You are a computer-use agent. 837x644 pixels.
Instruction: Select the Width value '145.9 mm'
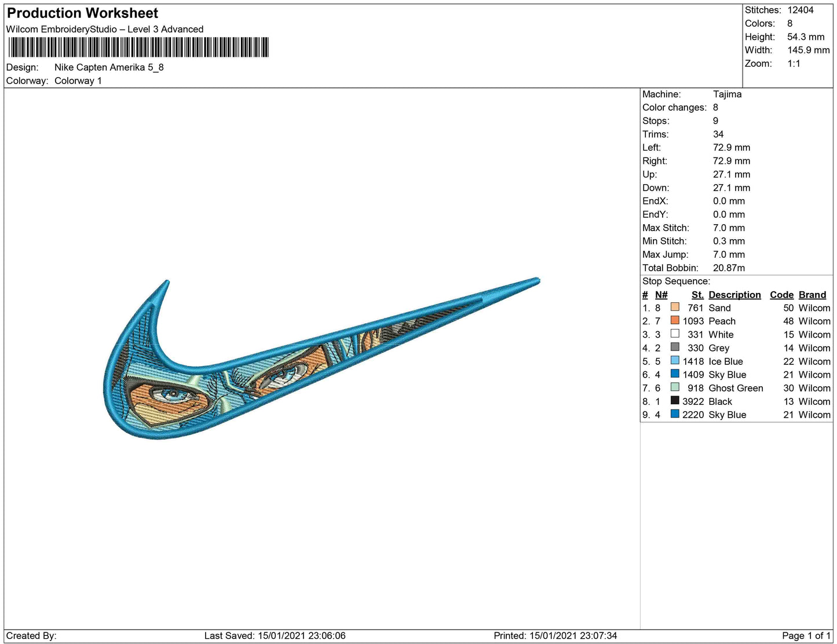pyautogui.click(x=809, y=50)
